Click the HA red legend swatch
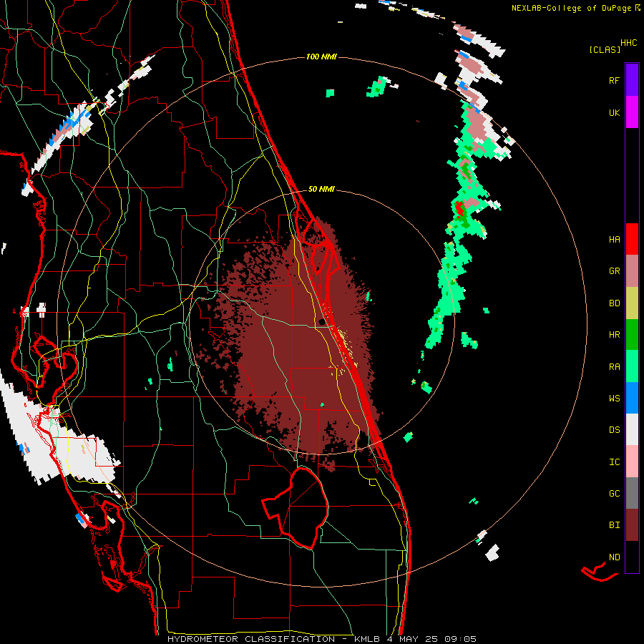The image size is (644, 644). 632,239
